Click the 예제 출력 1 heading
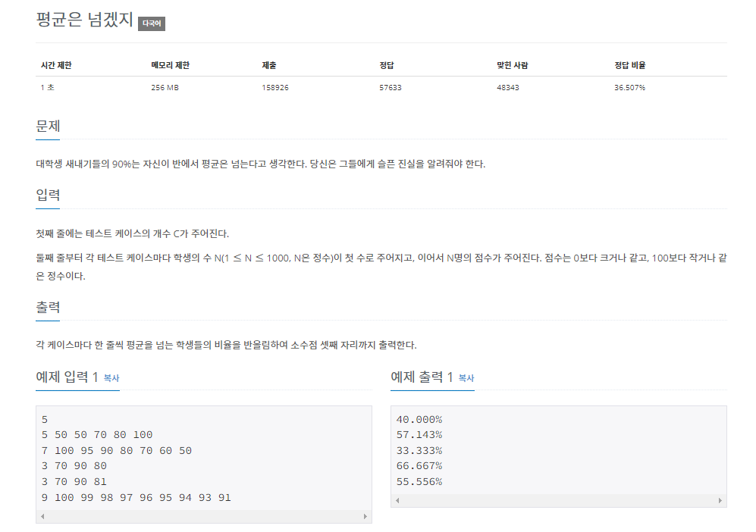This screenshot has height=532, width=756. (422, 377)
